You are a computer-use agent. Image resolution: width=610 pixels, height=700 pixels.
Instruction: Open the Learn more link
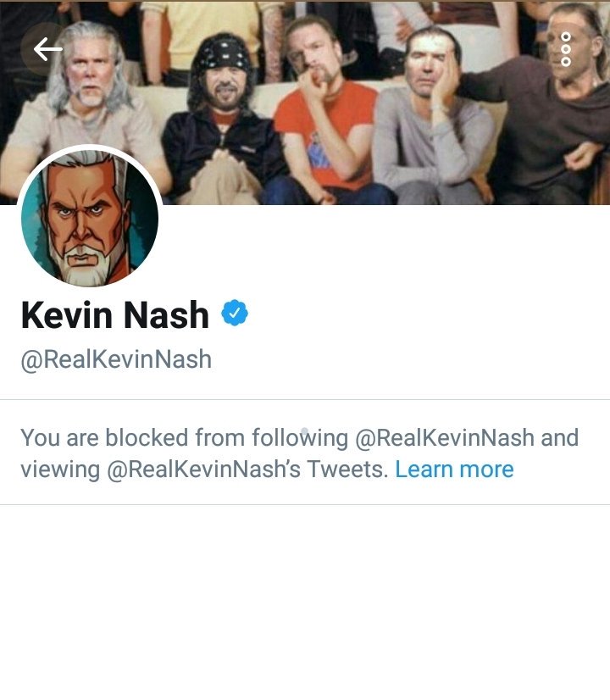point(454,469)
